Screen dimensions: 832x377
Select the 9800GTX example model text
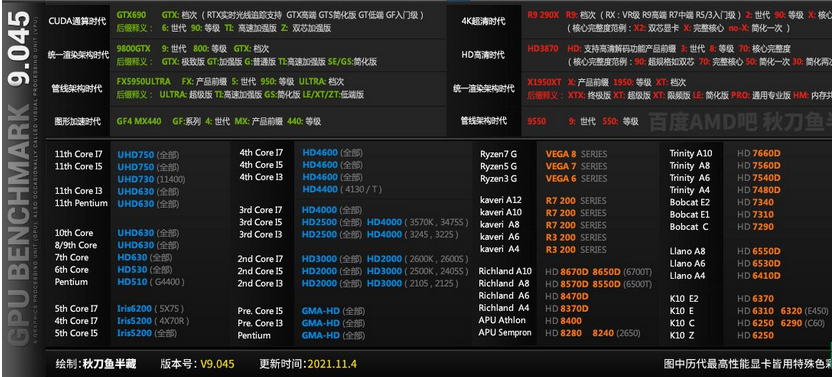(x=133, y=48)
